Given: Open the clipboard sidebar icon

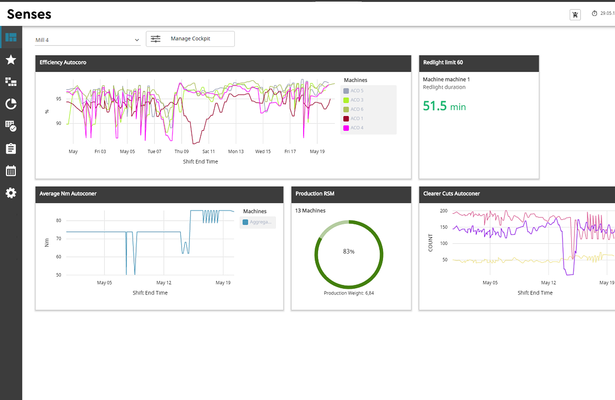Looking at the screenshot, I should [11, 149].
